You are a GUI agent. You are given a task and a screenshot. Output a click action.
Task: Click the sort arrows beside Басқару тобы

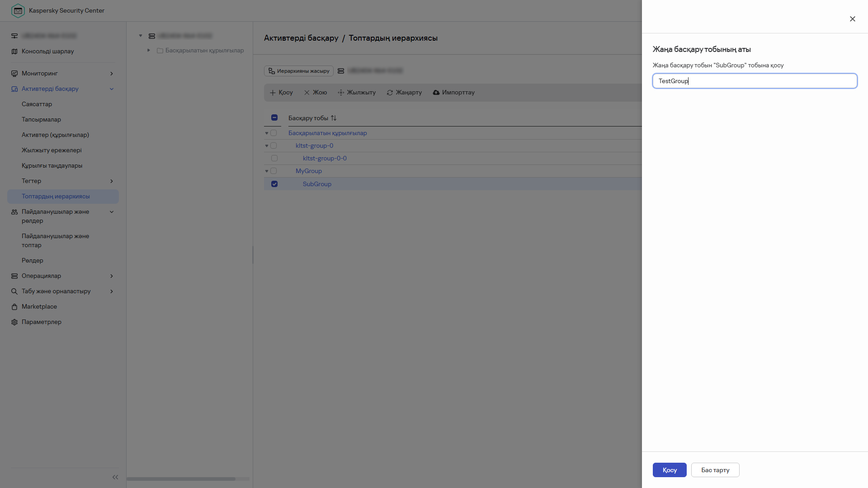[334, 118]
